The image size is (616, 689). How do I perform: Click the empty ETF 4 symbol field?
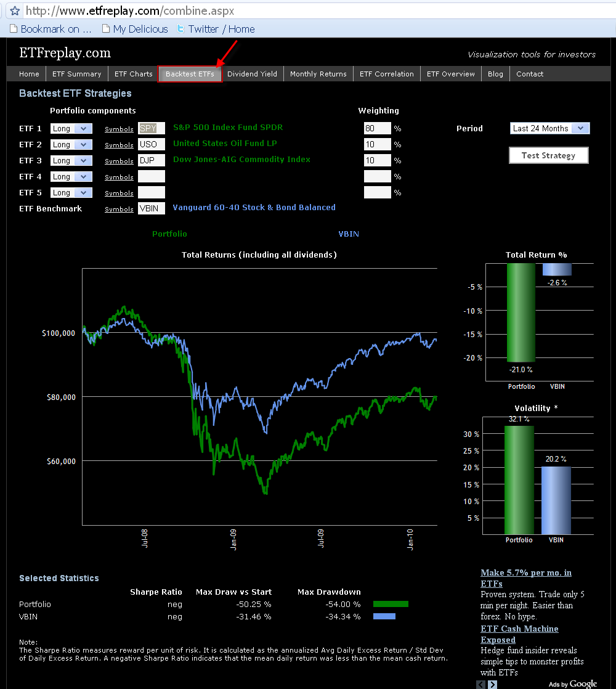[152, 176]
